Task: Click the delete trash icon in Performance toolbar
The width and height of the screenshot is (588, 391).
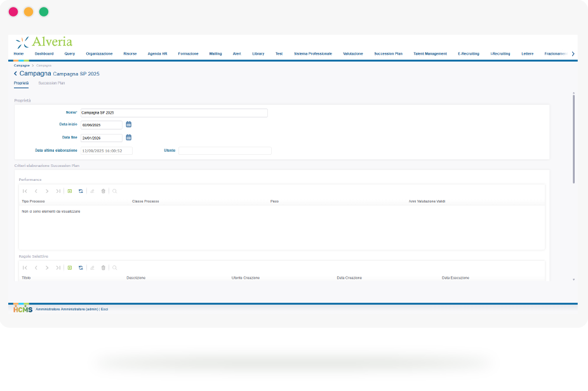Action: pyautogui.click(x=104, y=190)
